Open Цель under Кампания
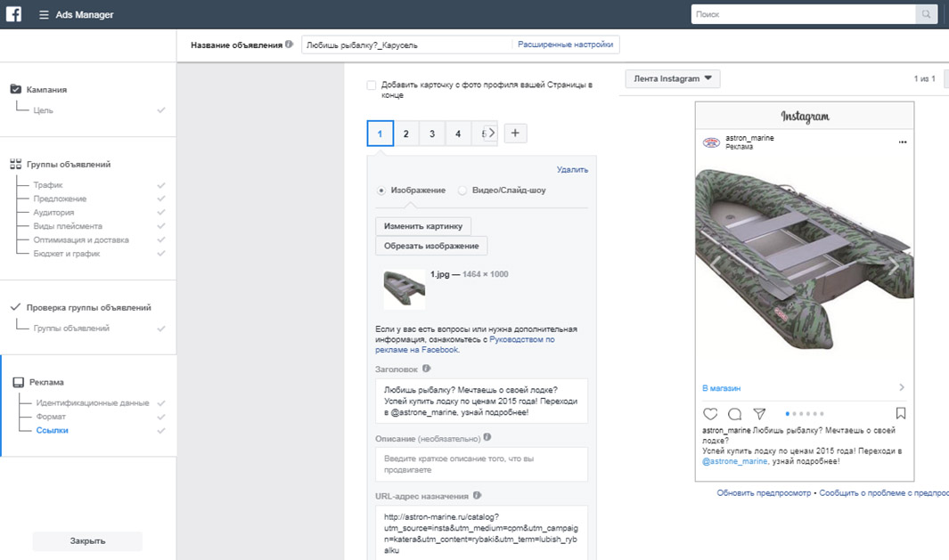Screen dimensions: 949x560 click(43, 110)
